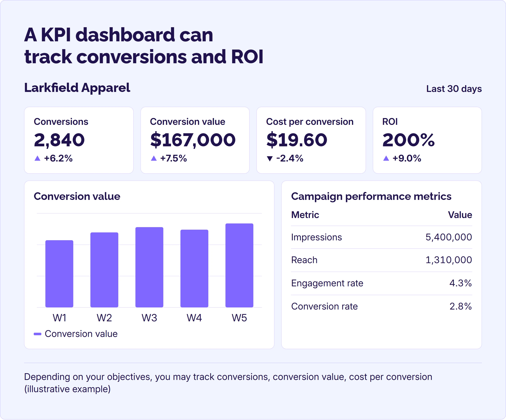506x420 pixels.
Task: Click the '$19.60' cost per conversion figure
Action: pos(297,140)
